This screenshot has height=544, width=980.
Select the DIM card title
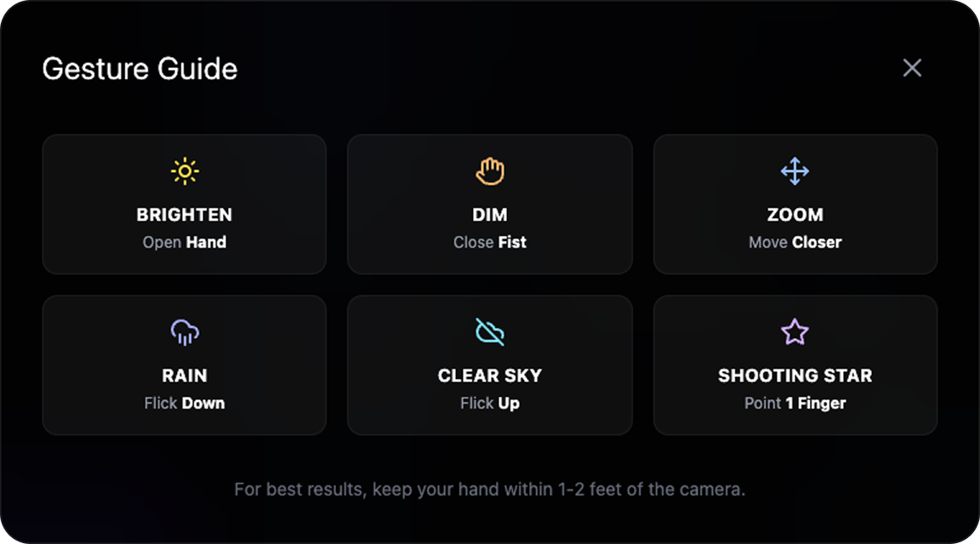click(x=490, y=215)
